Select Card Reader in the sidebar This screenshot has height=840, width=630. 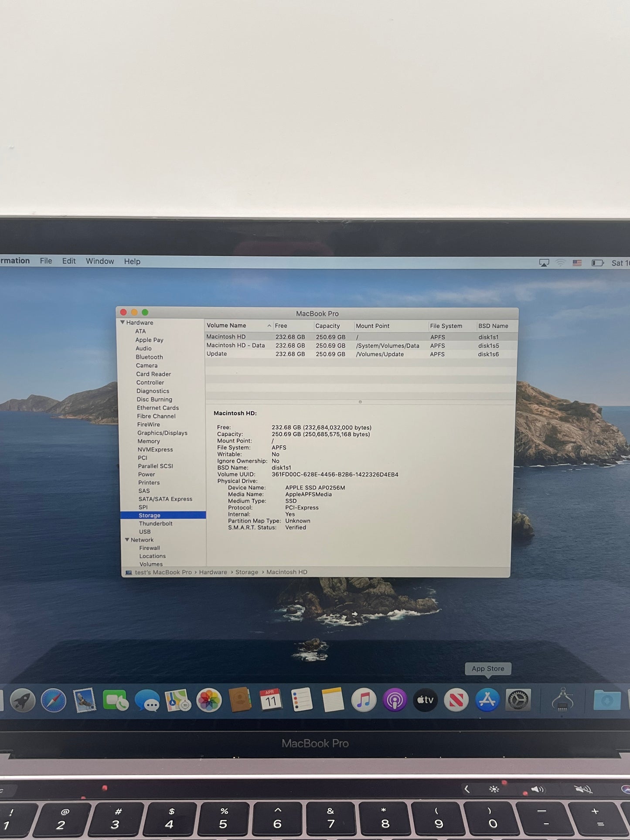[x=153, y=374]
